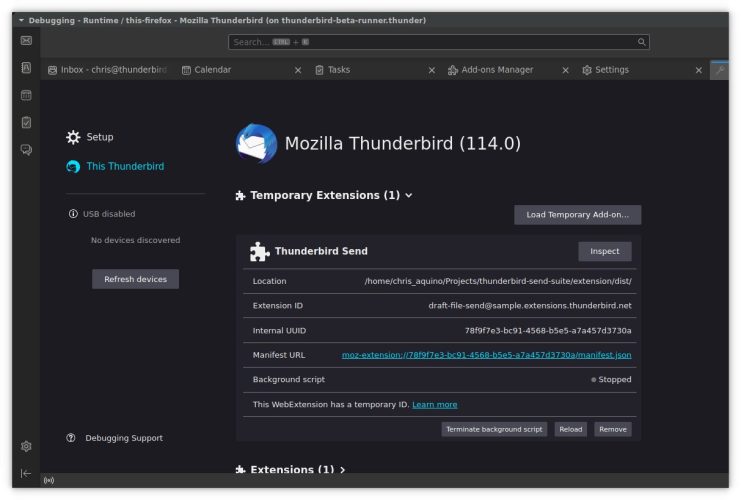Close the Add-ons Manager tab
Viewport: 741px width, 500px height.
point(566,70)
